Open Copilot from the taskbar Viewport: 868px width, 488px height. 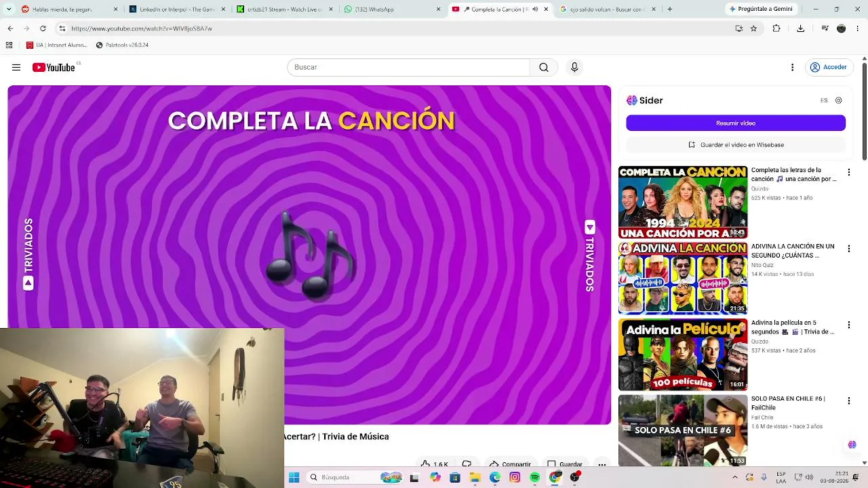pos(435,478)
